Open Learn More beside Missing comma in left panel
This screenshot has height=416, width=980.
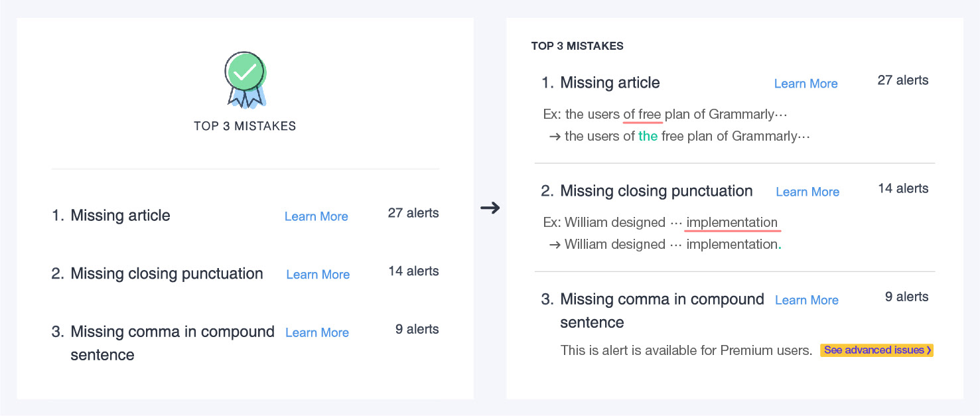[317, 333]
